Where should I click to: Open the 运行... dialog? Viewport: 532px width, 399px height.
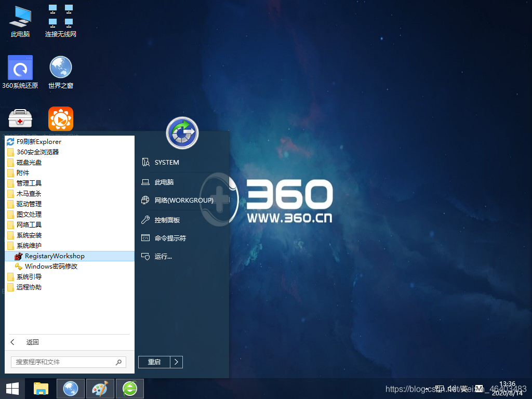coord(158,257)
